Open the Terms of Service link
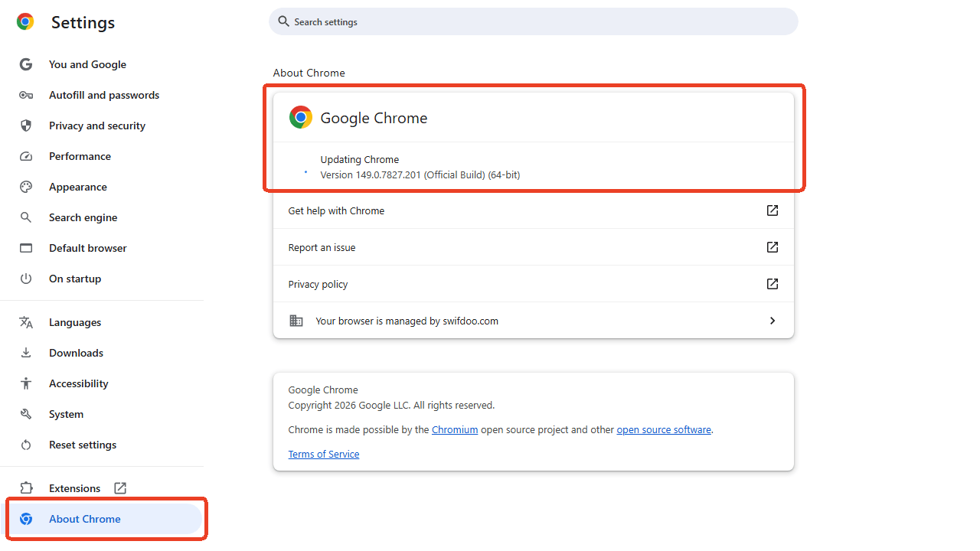This screenshot has height=551, width=980. tap(324, 454)
